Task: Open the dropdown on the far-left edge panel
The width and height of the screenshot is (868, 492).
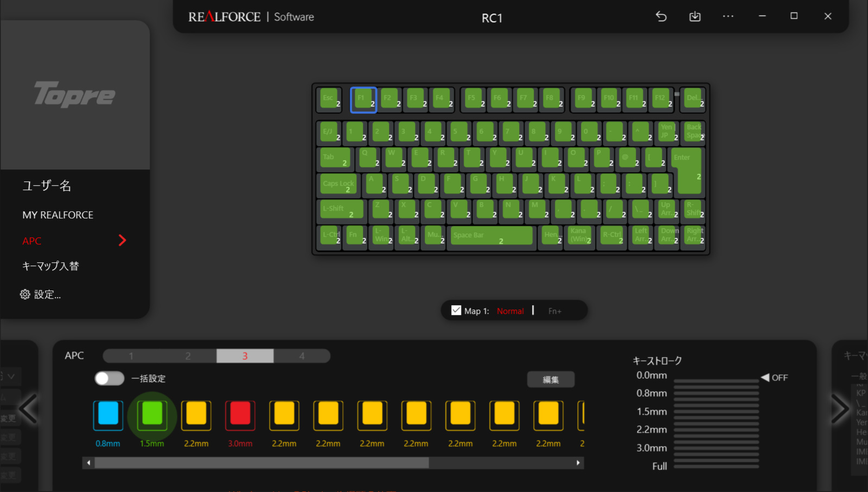Action: (10, 376)
